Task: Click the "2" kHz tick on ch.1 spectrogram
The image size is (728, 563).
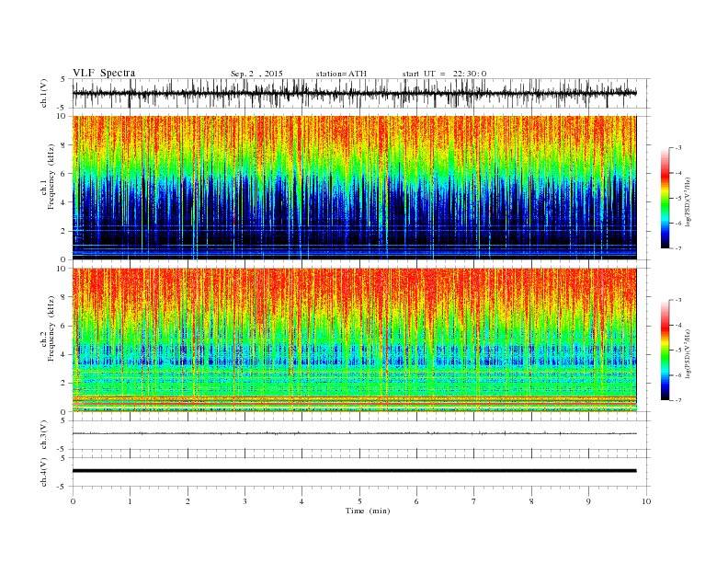Action: click(63, 231)
